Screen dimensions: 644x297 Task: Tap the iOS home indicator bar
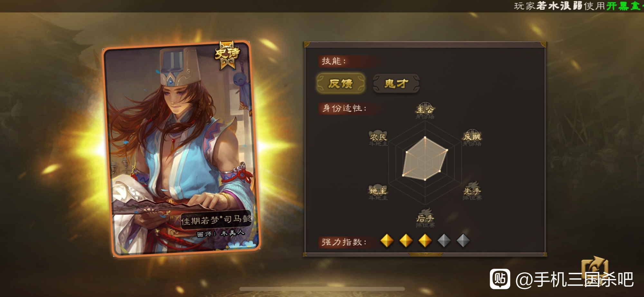point(322,289)
